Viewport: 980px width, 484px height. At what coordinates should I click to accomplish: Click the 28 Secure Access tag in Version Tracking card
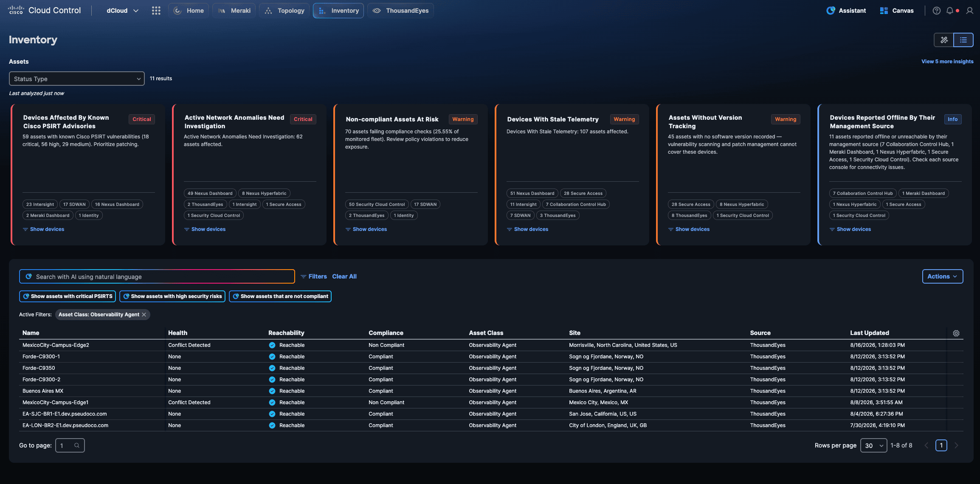(691, 204)
